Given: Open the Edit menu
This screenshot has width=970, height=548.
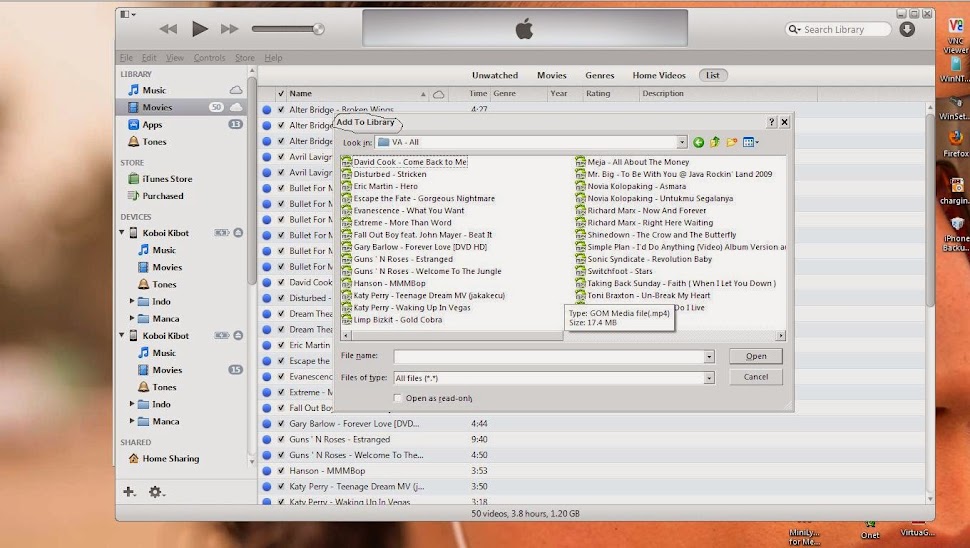Looking at the screenshot, I should 149,58.
